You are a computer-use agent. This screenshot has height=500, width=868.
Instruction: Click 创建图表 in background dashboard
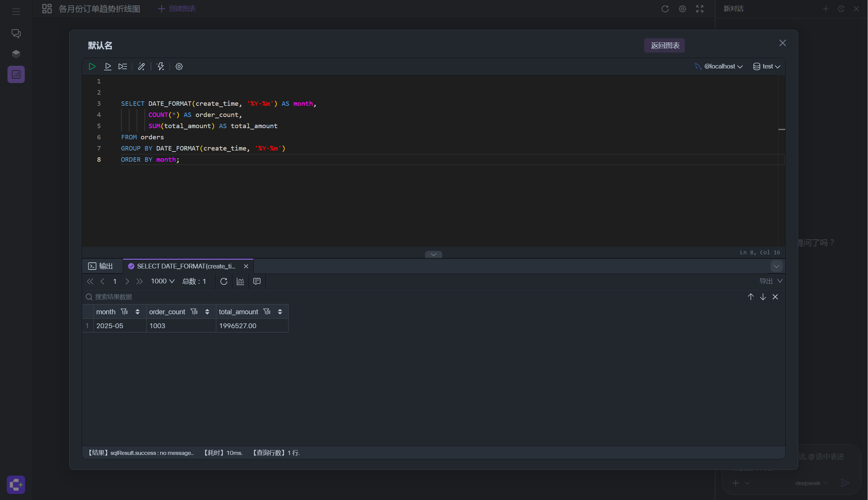[177, 8]
